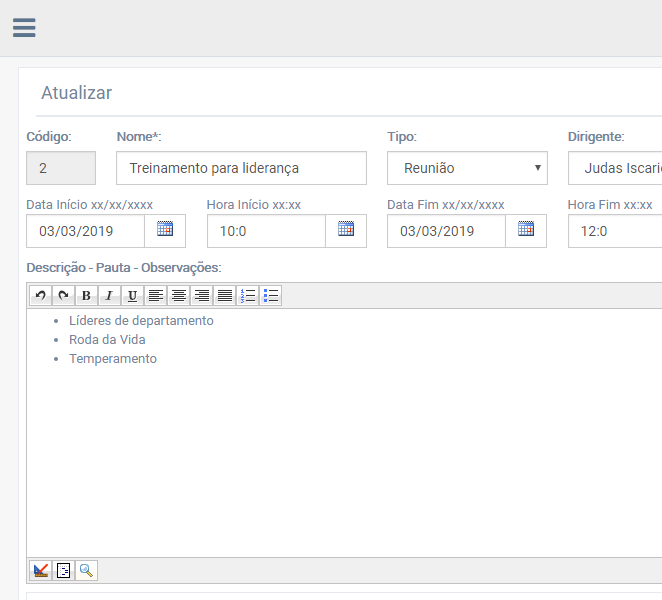Switch to design view in editor footer
662x600 pixels.
41,570
